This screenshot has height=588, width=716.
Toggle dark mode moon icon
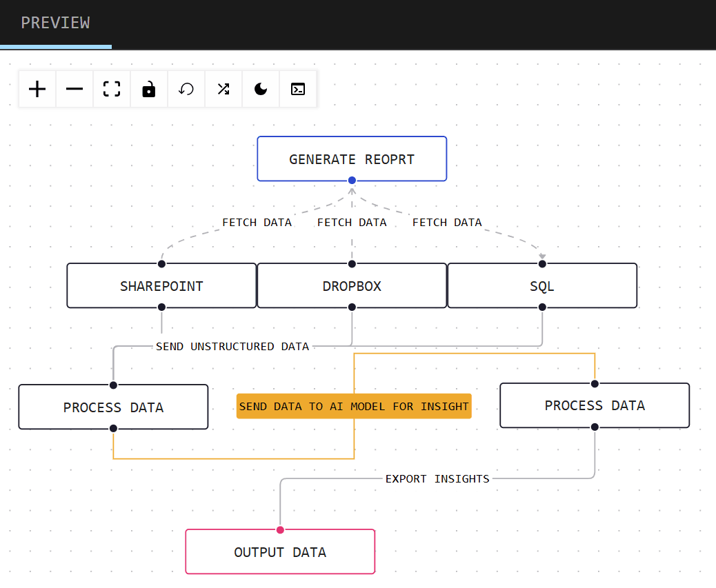pos(261,89)
